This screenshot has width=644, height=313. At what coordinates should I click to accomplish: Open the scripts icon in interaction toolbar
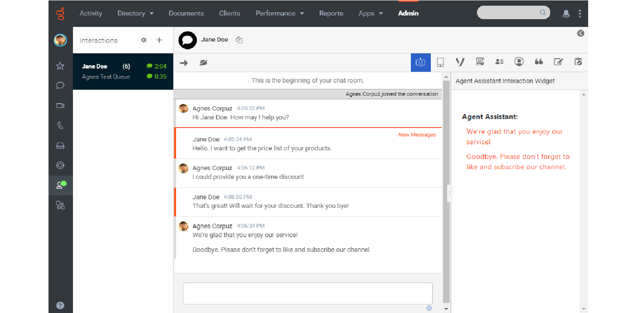pos(480,62)
